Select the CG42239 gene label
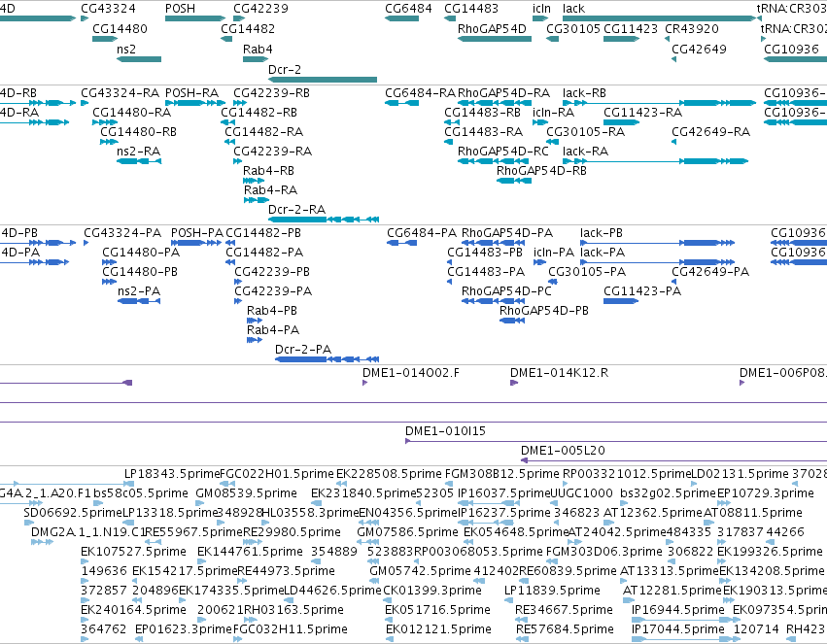 click(261, 9)
